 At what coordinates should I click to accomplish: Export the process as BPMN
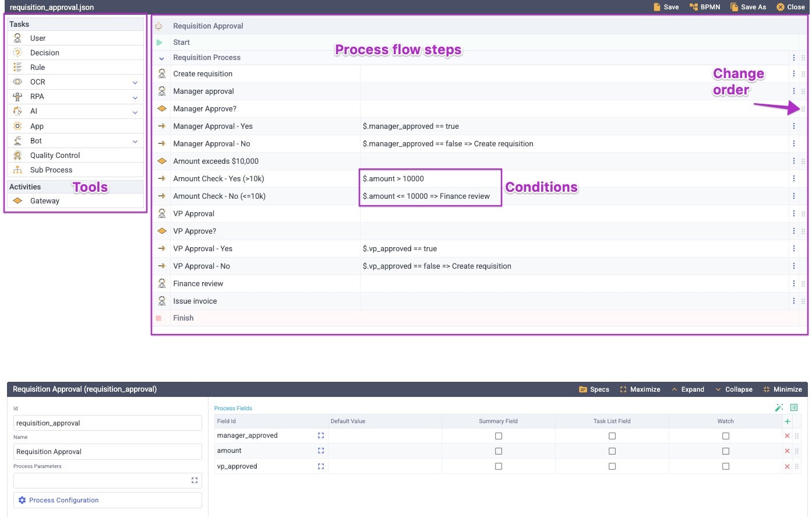point(705,7)
